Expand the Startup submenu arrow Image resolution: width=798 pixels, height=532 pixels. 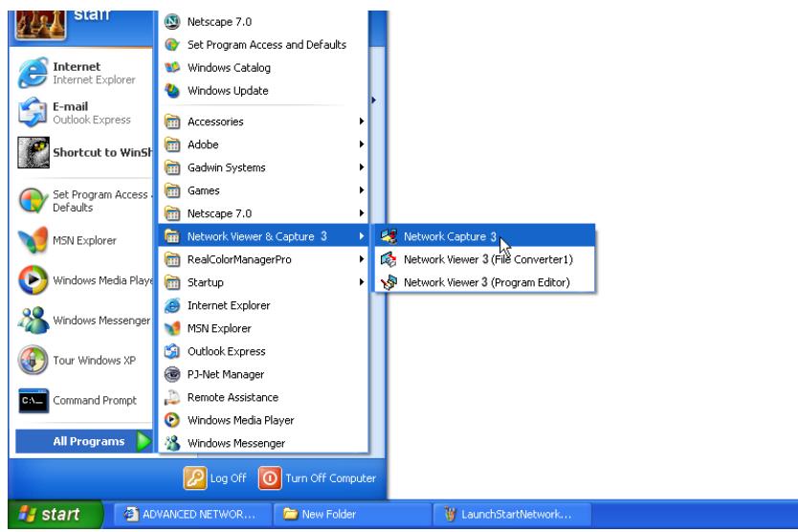(x=362, y=282)
